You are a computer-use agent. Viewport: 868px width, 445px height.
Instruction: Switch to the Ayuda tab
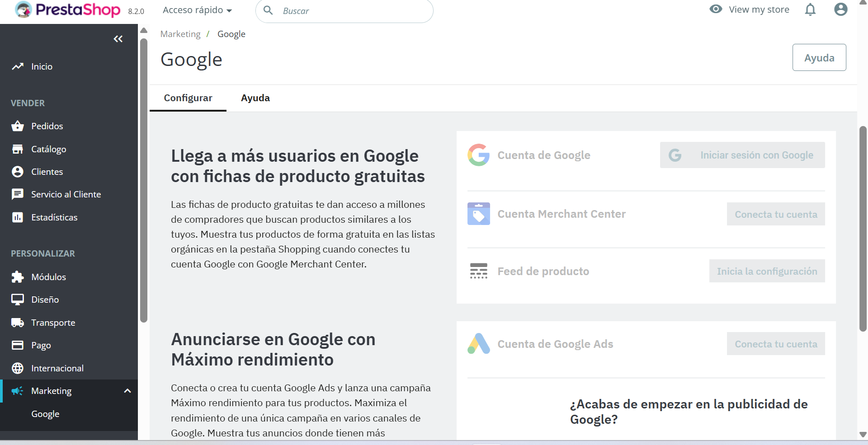point(255,98)
